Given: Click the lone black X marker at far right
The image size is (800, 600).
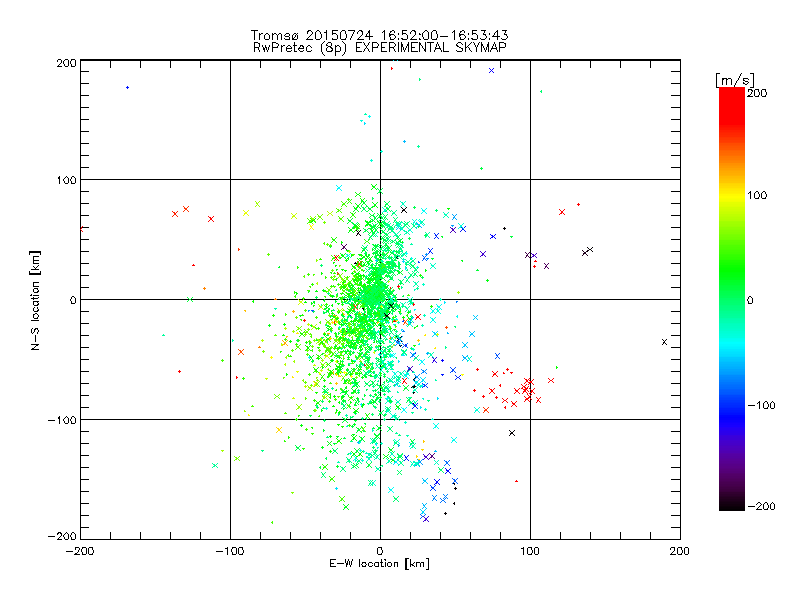Looking at the screenshot, I should coord(664,342).
